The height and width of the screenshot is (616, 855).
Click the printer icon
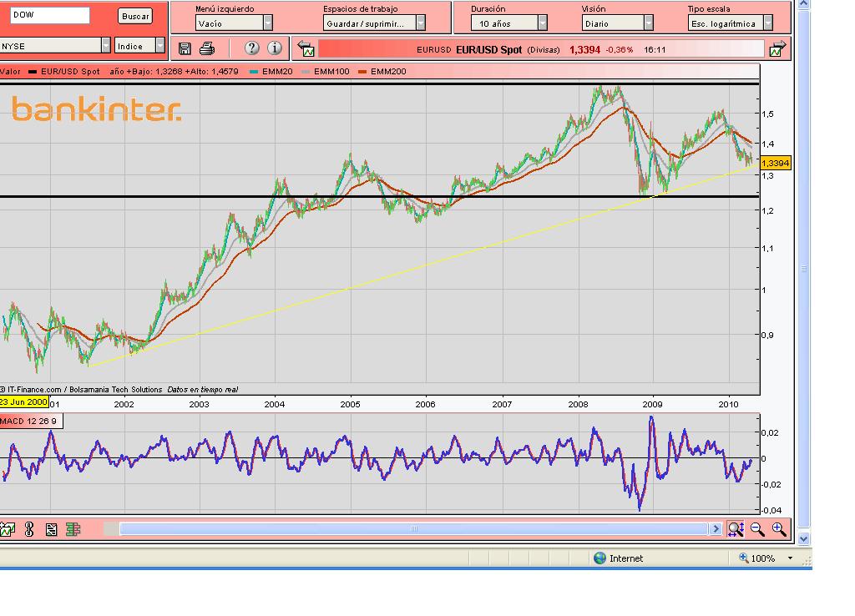pos(207,48)
